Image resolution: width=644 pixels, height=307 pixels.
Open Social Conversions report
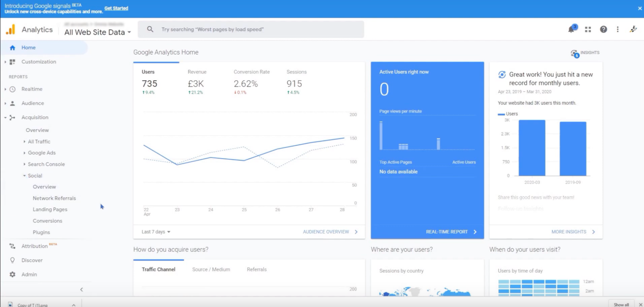[47, 221]
